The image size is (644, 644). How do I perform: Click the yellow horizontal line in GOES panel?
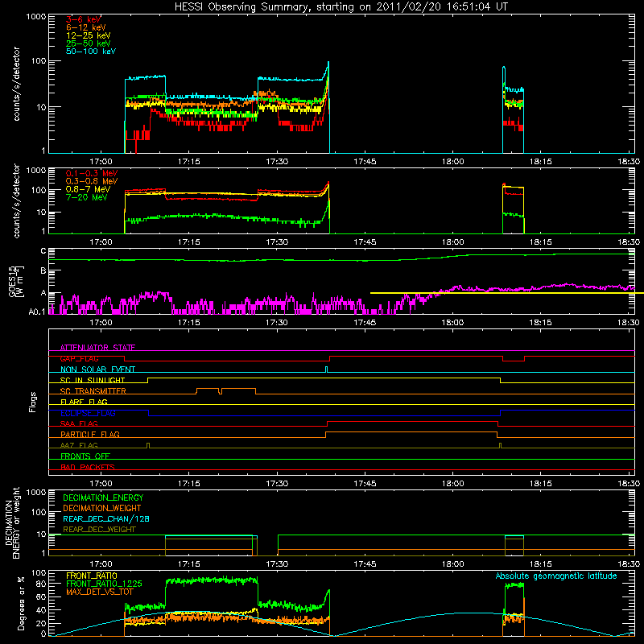507,293
